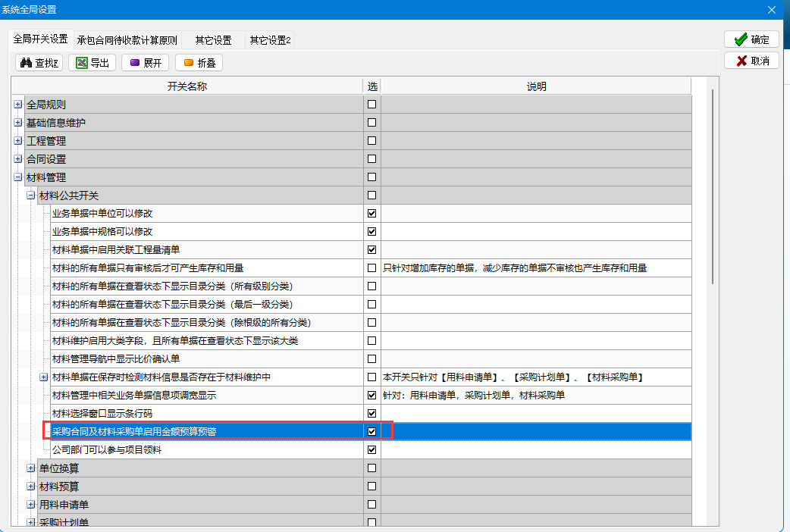Collapse the 材料管理 tree node
Viewport: 790px width, 532px height.
pos(18,177)
